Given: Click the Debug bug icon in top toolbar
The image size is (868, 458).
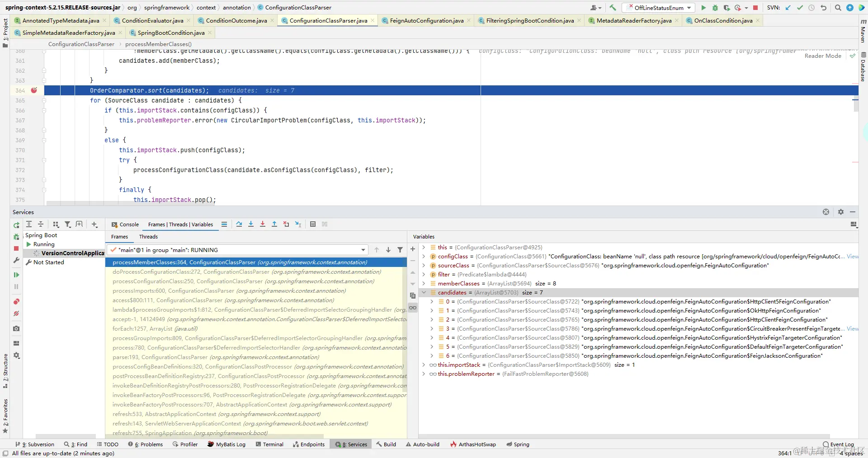Looking at the screenshot, I should click(x=715, y=8).
